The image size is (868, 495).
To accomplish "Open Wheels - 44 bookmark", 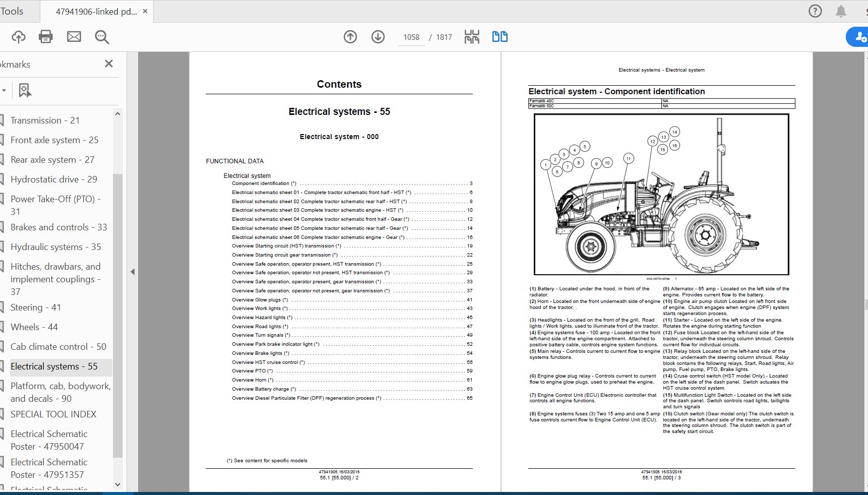I will coord(34,327).
